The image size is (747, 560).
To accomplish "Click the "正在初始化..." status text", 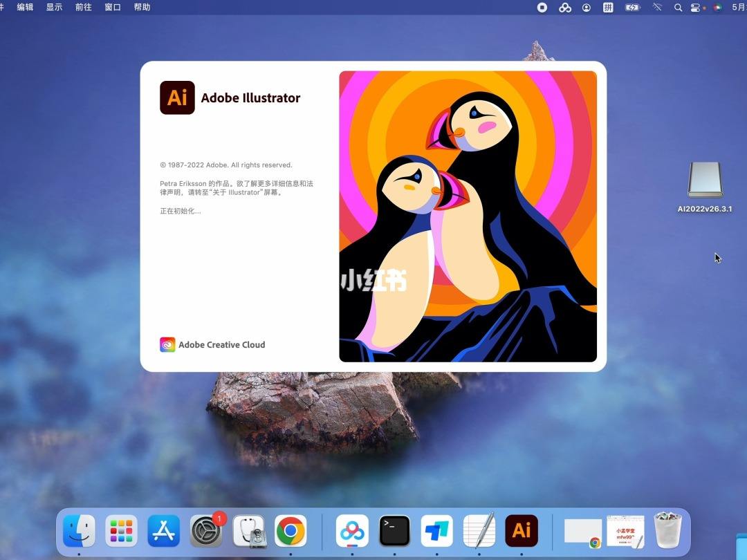I will pyautogui.click(x=180, y=211).
